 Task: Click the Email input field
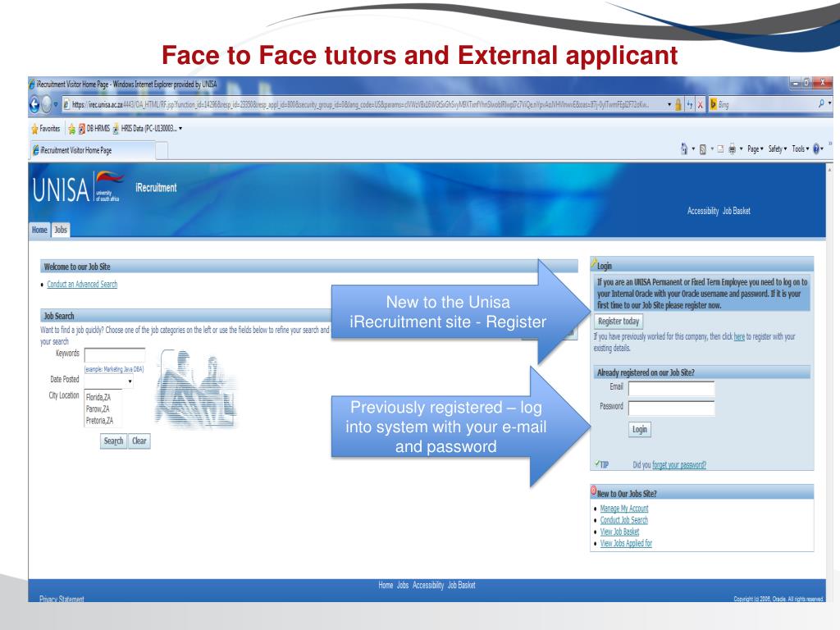(x=671, y=388)
